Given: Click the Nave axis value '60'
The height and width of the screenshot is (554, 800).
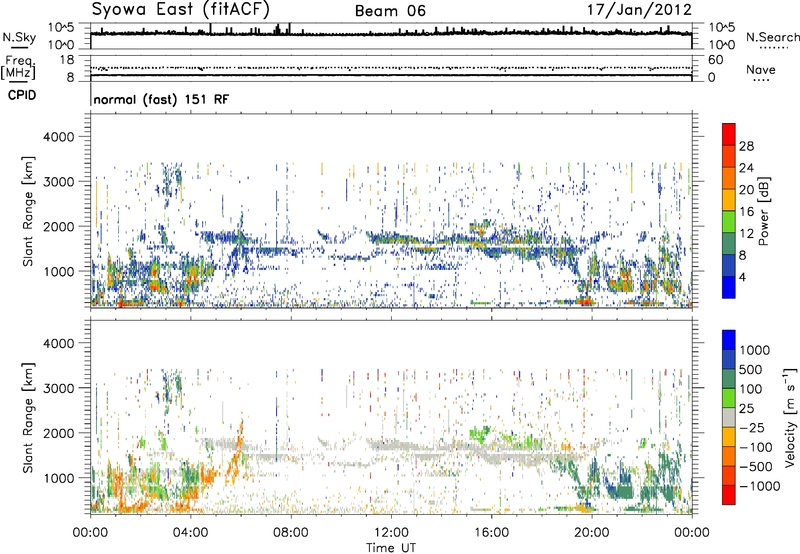Looking at the screenshot, I should [x=715, y=60].
